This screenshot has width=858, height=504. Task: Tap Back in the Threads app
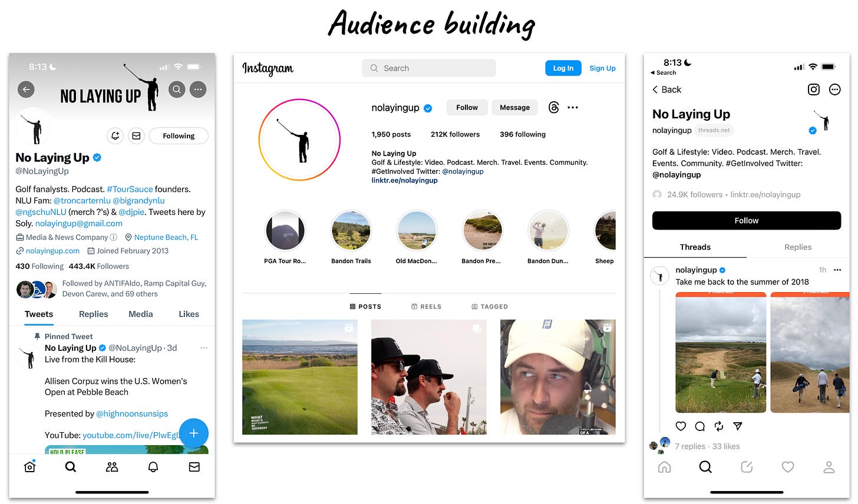(666, 89)
